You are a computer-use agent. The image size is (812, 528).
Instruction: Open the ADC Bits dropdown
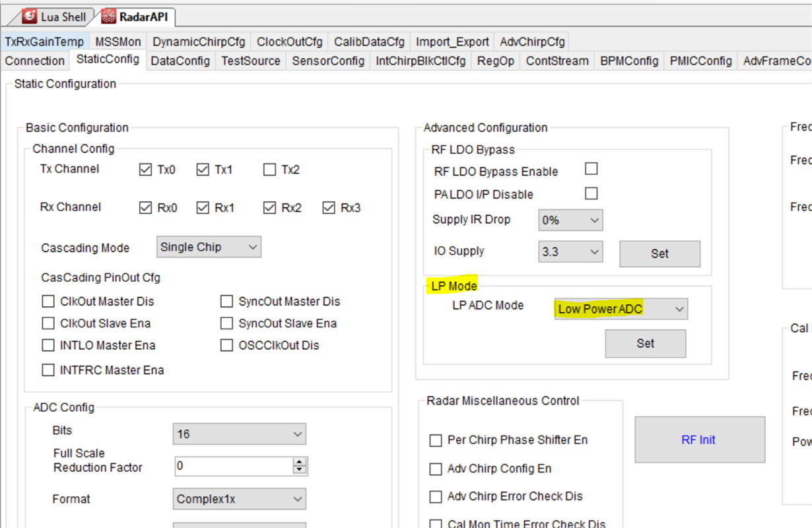click(240, 434)
